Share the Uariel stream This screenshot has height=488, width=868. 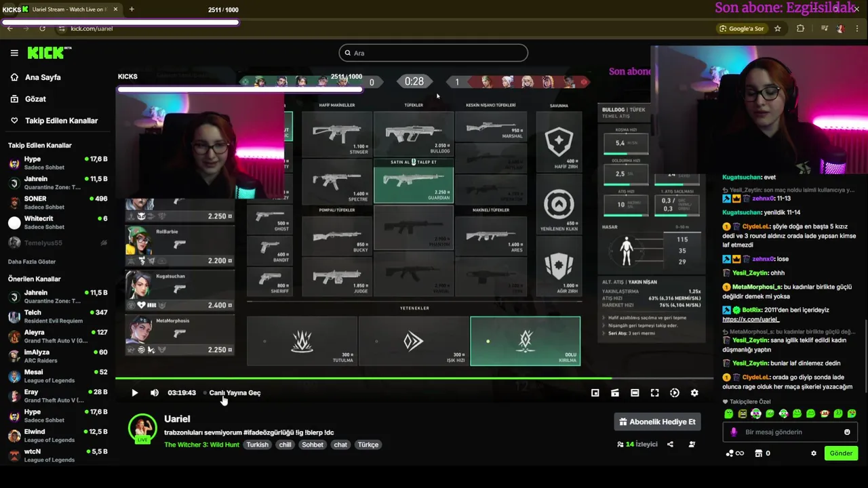click(670, 445)
